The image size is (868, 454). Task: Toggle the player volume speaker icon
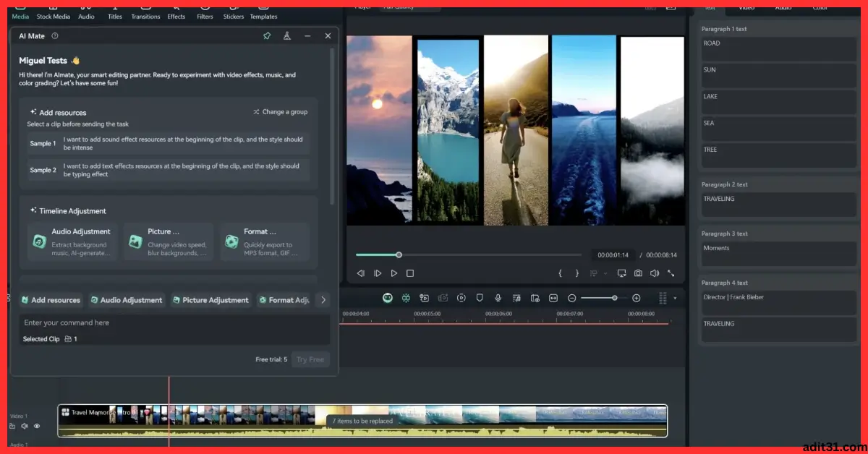coord(655,273)
